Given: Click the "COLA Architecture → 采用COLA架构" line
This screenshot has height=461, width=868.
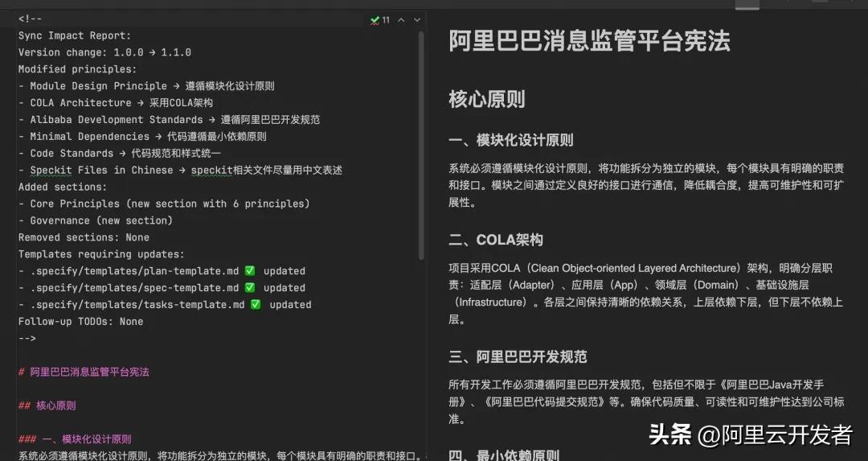Looking at the screenshot, I should coord(116,103).
